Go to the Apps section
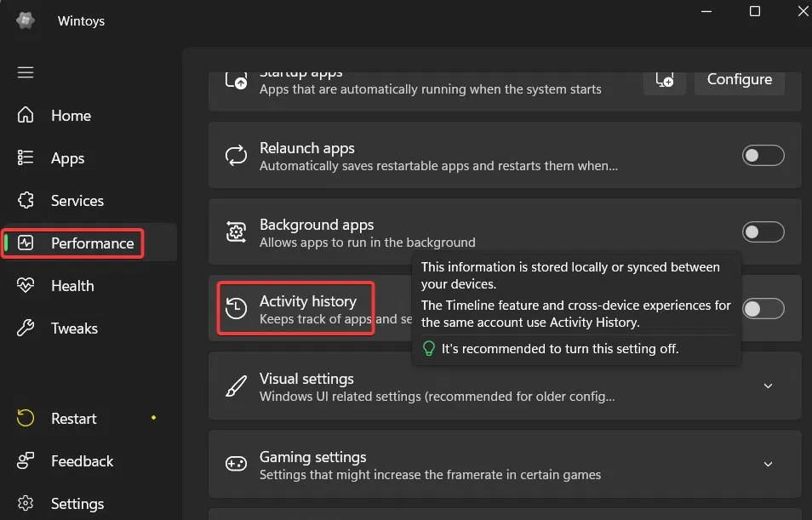Screen dimensions: 812x520 [67, 158]
